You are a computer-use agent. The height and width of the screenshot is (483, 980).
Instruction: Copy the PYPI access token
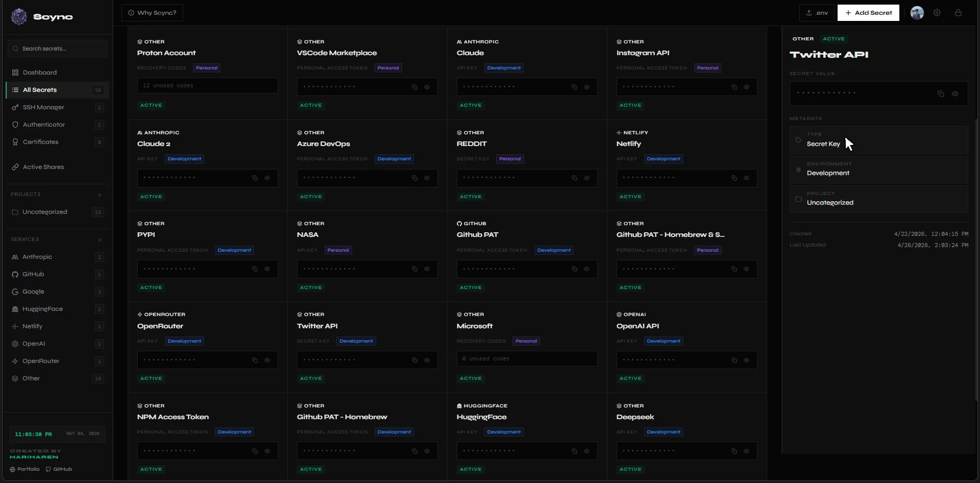coord(255,269)
